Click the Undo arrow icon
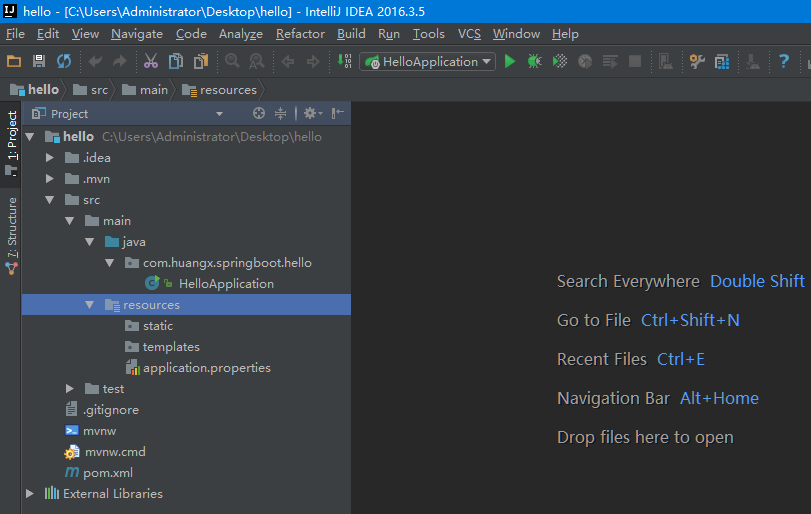811x514 pixels. [95, 62]
